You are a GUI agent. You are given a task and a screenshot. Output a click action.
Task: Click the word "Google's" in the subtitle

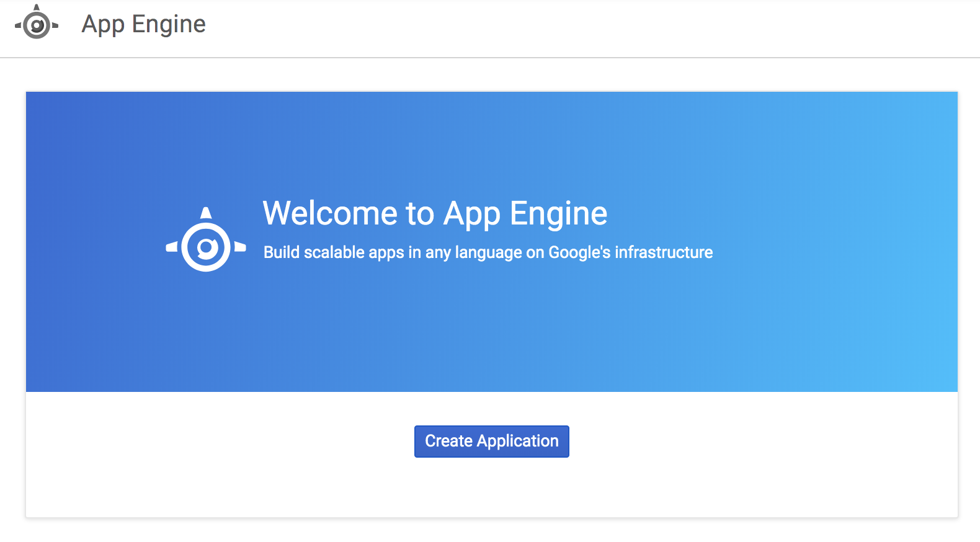(579, 252)
